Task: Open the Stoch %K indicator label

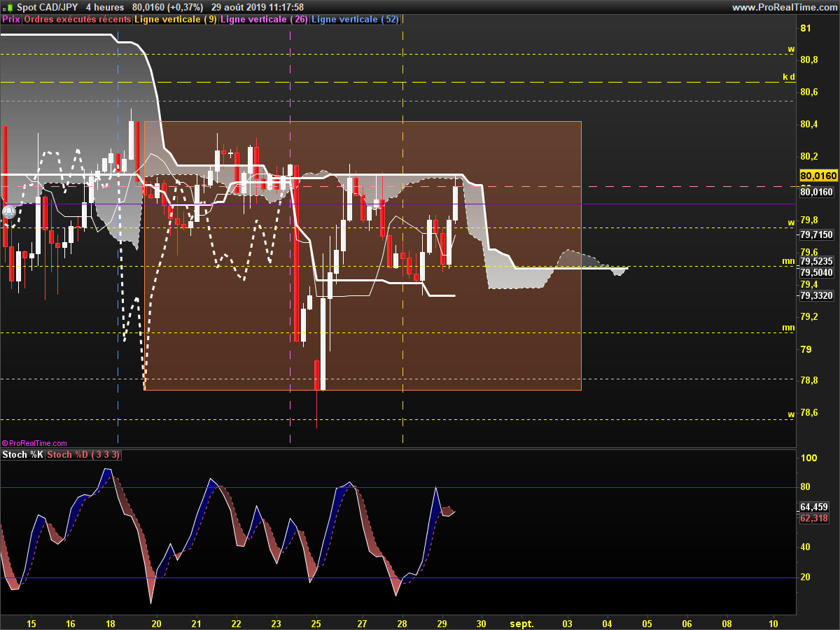Action: (23, 455)
